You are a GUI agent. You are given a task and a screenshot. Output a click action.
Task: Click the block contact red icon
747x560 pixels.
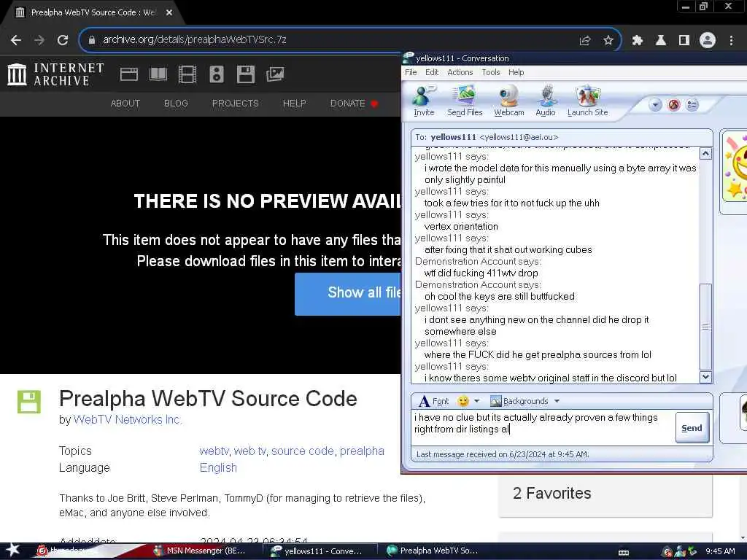[x=673, y=105]
